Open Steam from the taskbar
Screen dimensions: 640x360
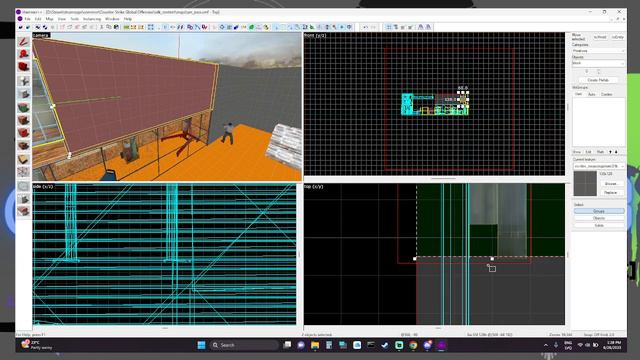coord(385,345)
